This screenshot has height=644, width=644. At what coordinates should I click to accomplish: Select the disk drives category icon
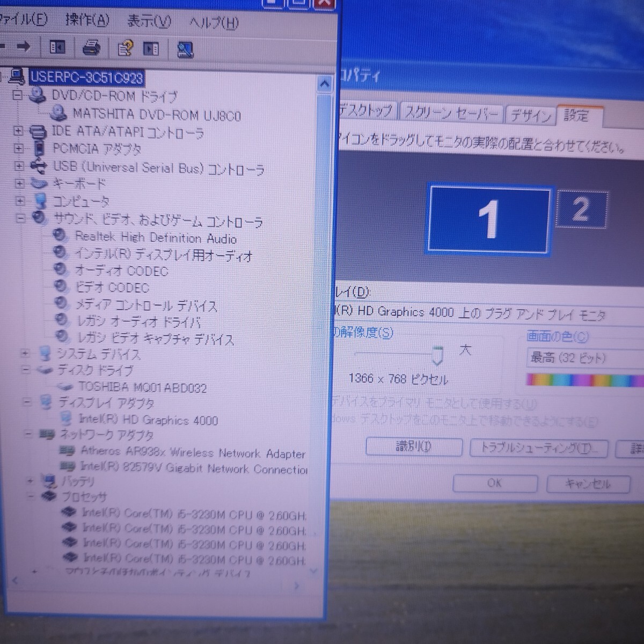(x=45, y=370)
